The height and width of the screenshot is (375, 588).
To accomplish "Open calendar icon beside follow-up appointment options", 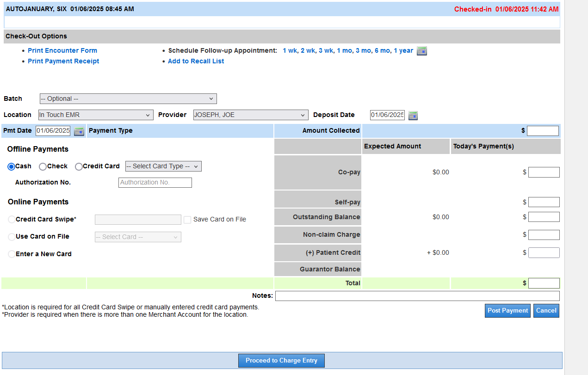I will 421,51.
